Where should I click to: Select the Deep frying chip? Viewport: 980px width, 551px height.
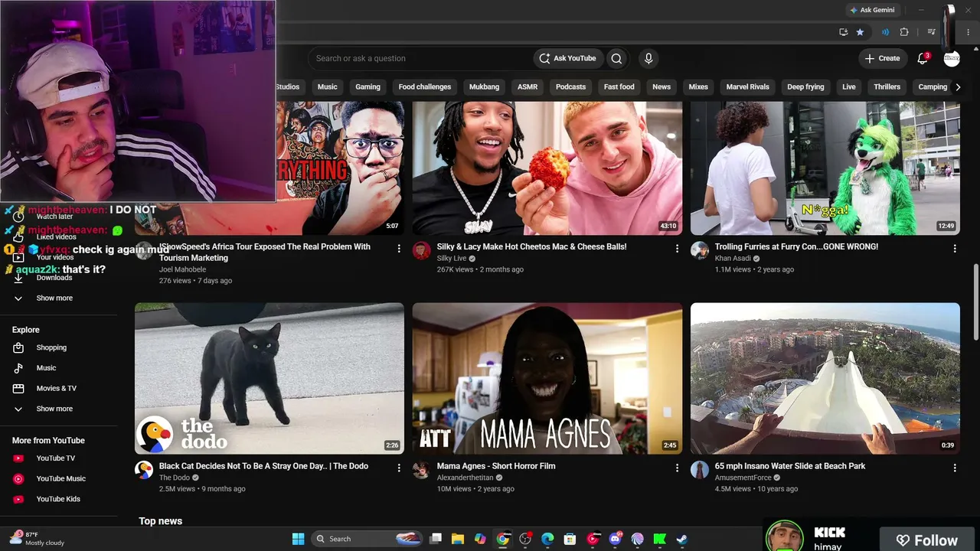(806, 86)
